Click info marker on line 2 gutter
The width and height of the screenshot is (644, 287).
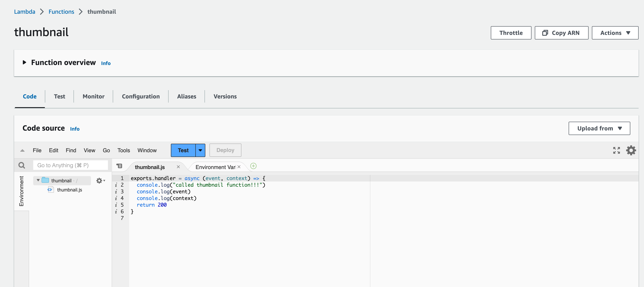click(116, 185)
